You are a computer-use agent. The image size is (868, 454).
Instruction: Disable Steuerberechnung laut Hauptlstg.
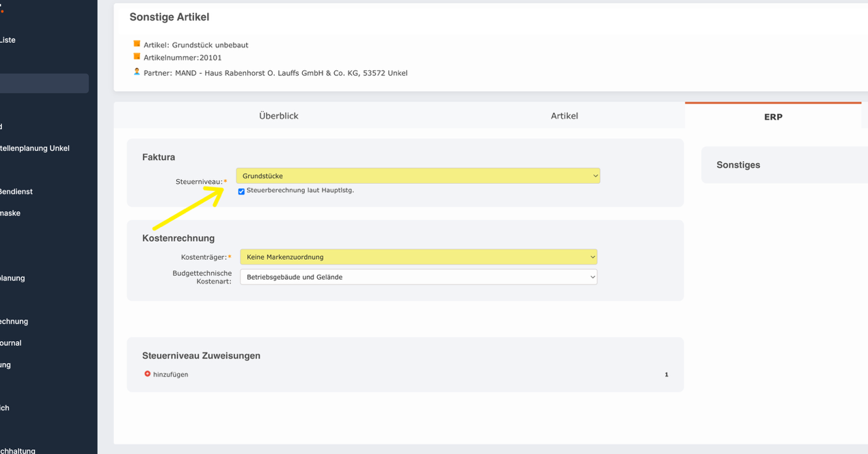pos(241,191)
